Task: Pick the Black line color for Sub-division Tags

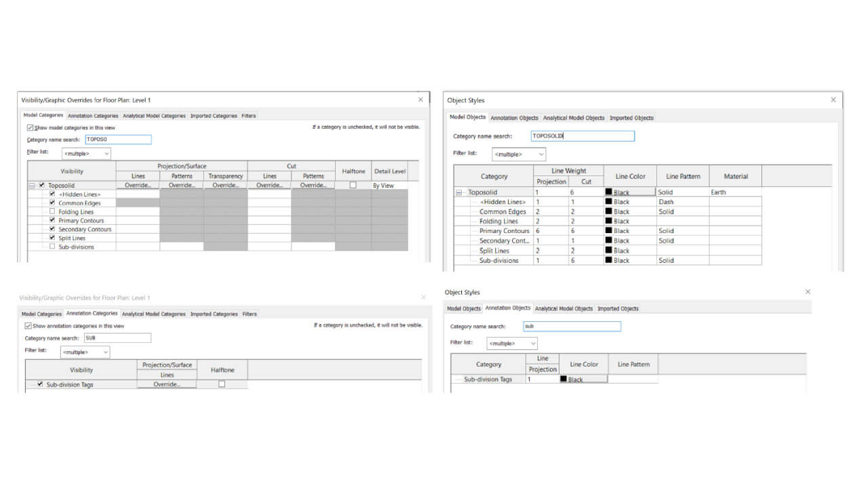Action: 583,380
